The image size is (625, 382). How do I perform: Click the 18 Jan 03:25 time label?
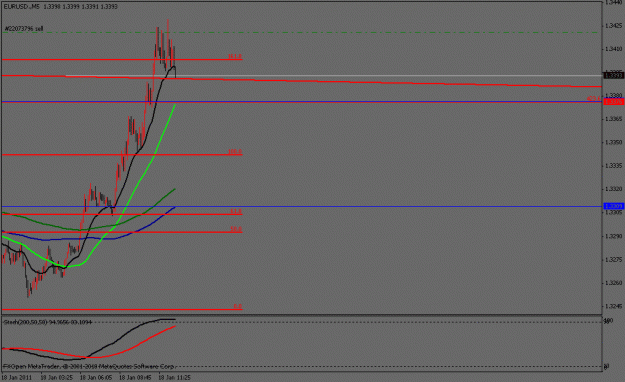pyautogui.click(x=57, y=377)
